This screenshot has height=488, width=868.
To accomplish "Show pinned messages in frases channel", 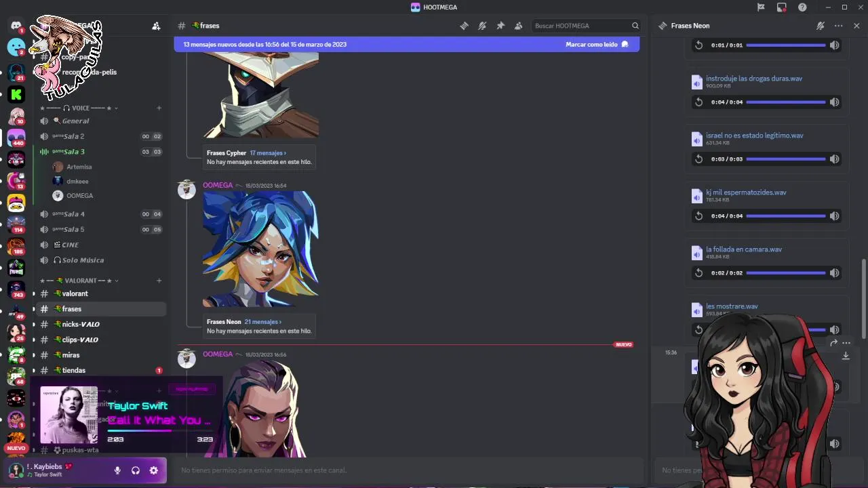I will (x=500, y=26).
